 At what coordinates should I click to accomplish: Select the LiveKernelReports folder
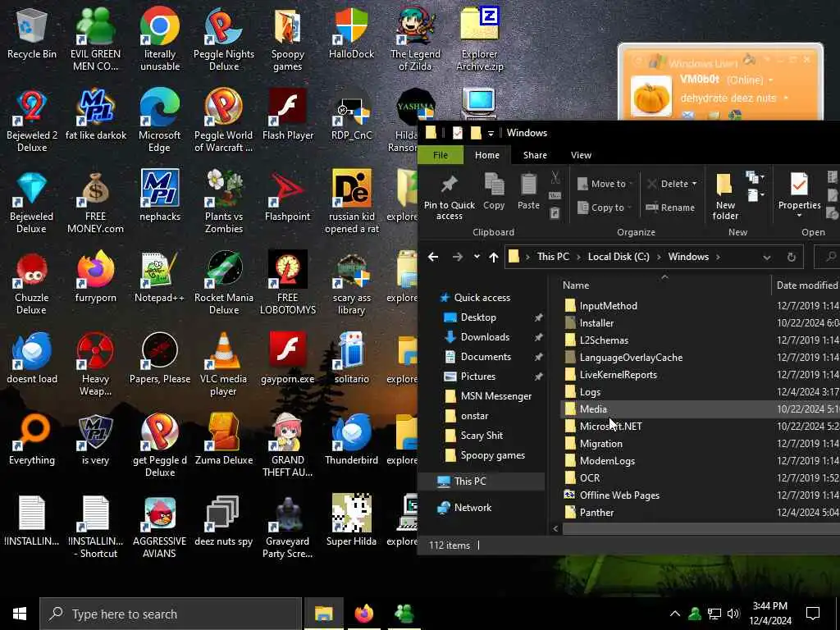coord(618,375)
